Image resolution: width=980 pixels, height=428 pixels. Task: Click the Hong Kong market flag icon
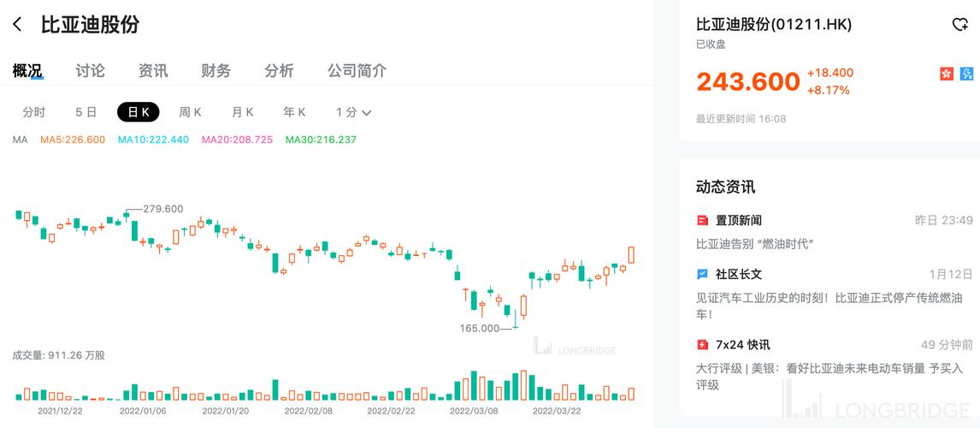(x=946, y=74)
